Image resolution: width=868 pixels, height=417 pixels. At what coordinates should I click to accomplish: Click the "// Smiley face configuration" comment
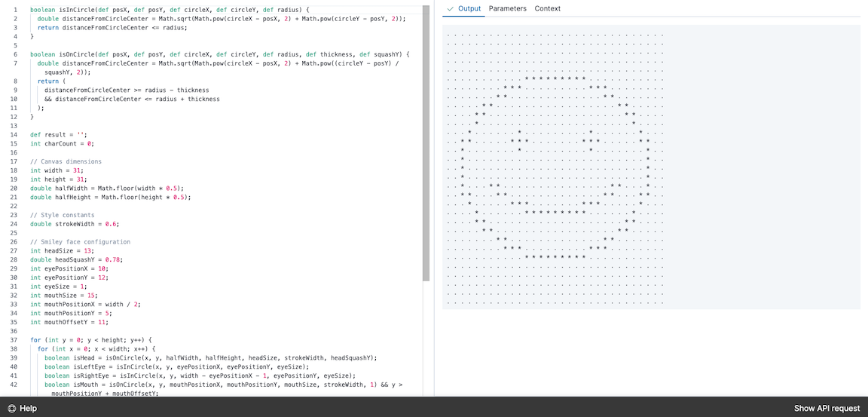80,242
